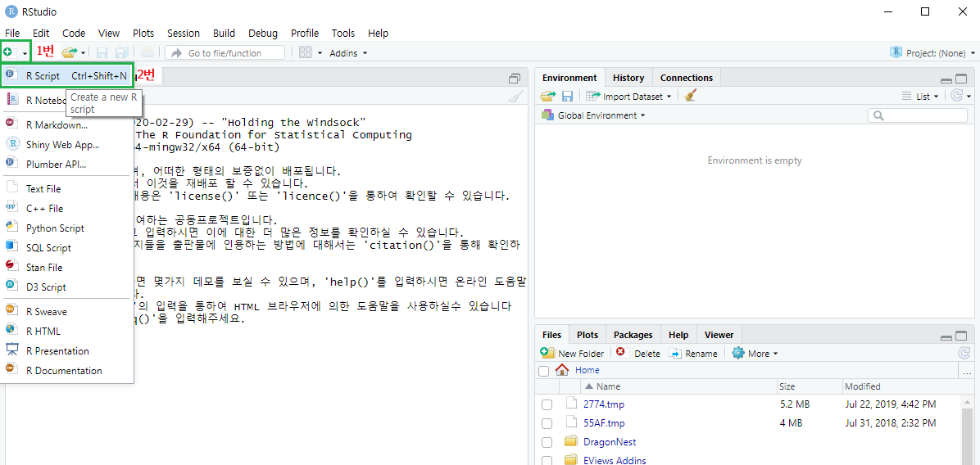The height and width of the screenshot is (465, 980).
Task: Toggle the select-all checkbox beside Home
Action: (544, 371)
